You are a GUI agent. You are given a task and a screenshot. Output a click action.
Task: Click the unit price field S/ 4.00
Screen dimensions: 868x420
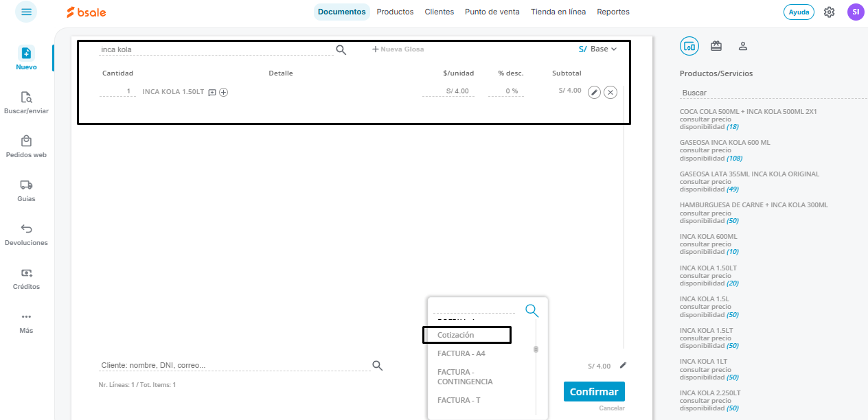448,91
